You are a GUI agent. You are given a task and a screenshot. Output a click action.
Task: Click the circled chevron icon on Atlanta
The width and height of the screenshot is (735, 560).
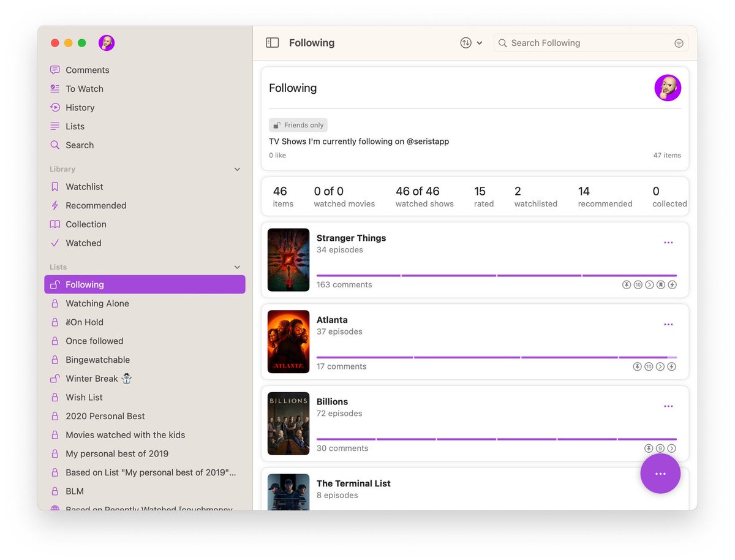point(660,366)
